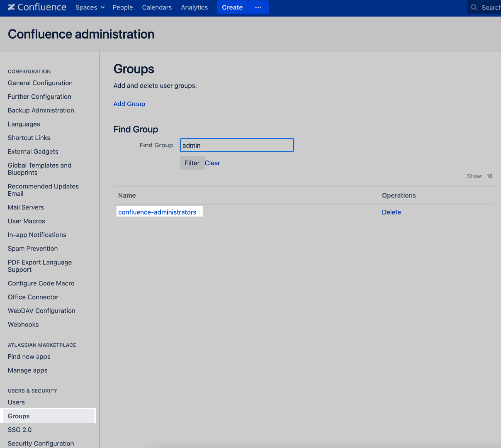Click the Add Group link
Screen dimensions: 501x448
tap(129, 104)
